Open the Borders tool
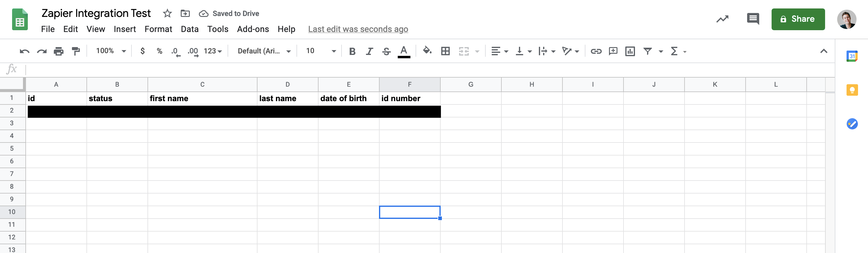The image size is (868, 253). 445,51
